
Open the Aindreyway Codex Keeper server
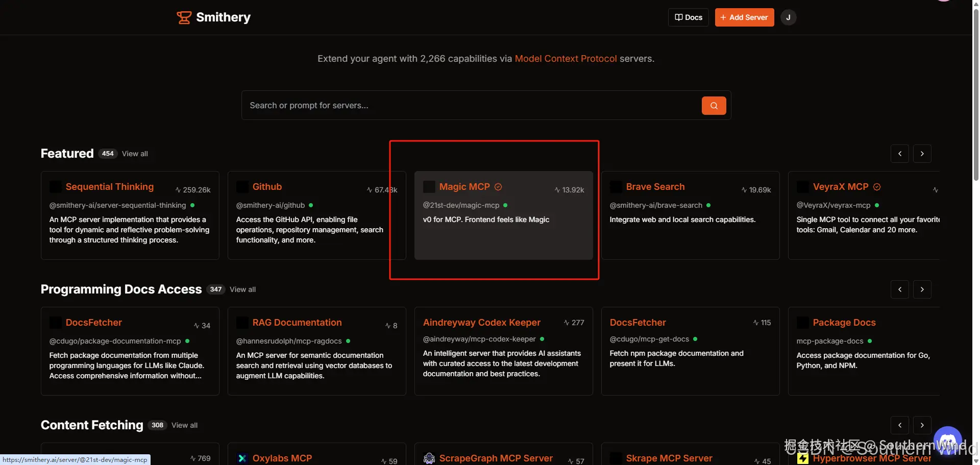pos(482,323)
